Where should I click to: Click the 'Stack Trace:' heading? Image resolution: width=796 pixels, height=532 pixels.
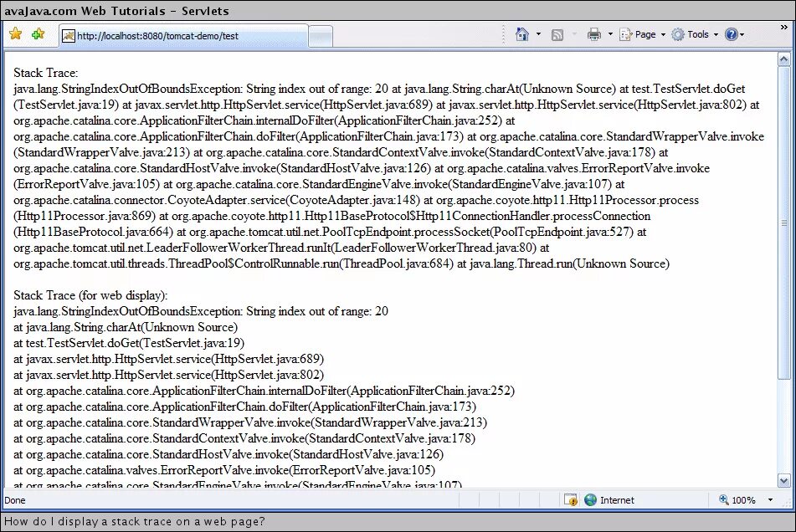46,73
